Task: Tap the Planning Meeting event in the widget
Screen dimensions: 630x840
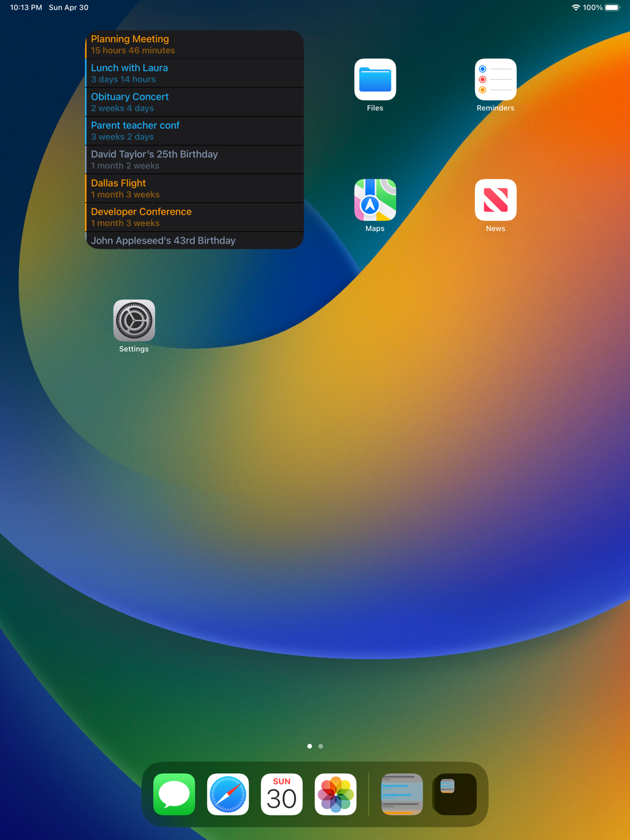Action: click(195, 45)
